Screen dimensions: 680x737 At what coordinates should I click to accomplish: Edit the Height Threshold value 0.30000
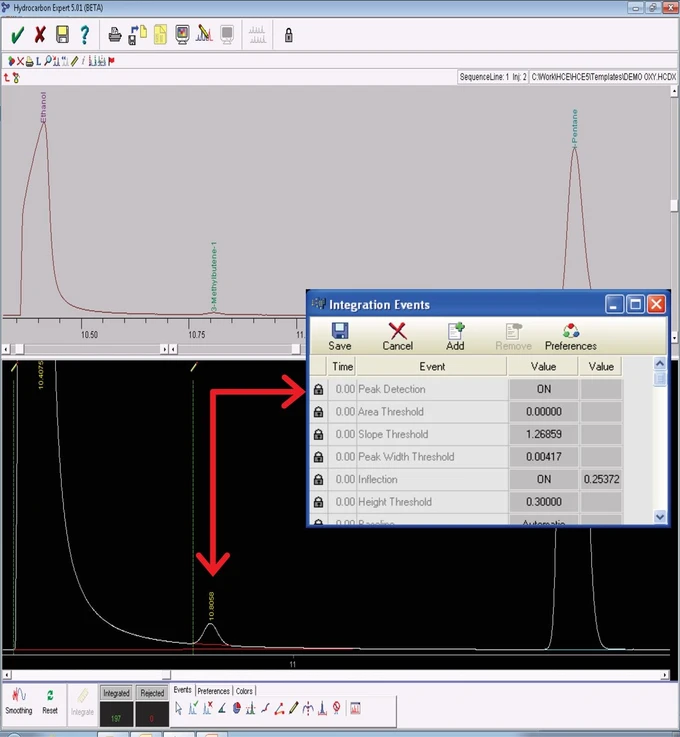point(543,503)
